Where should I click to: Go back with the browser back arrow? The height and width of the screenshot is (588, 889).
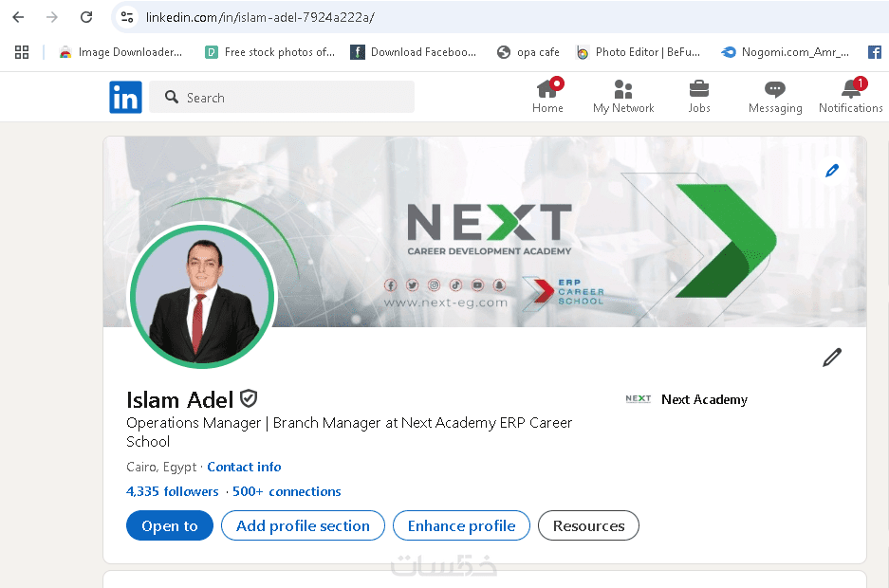point(18,17)
